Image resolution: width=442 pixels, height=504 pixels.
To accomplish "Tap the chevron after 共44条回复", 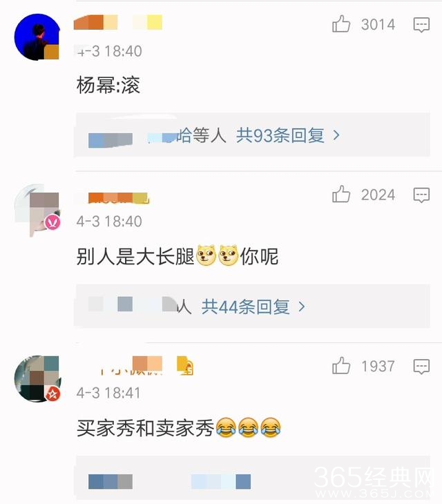I will pos(302,307).
